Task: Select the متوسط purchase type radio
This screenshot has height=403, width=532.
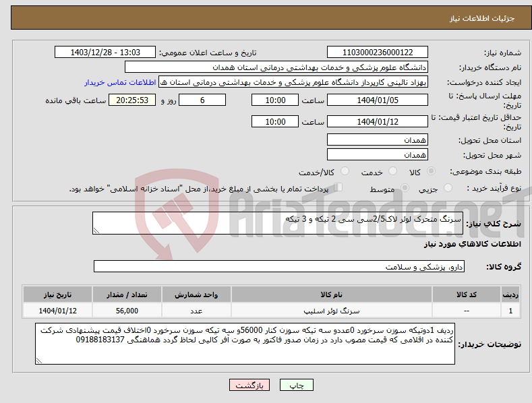Action: [405, 187]
